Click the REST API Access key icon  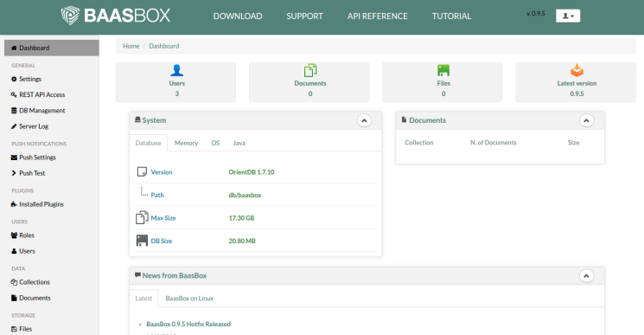[x=14, y=94]
